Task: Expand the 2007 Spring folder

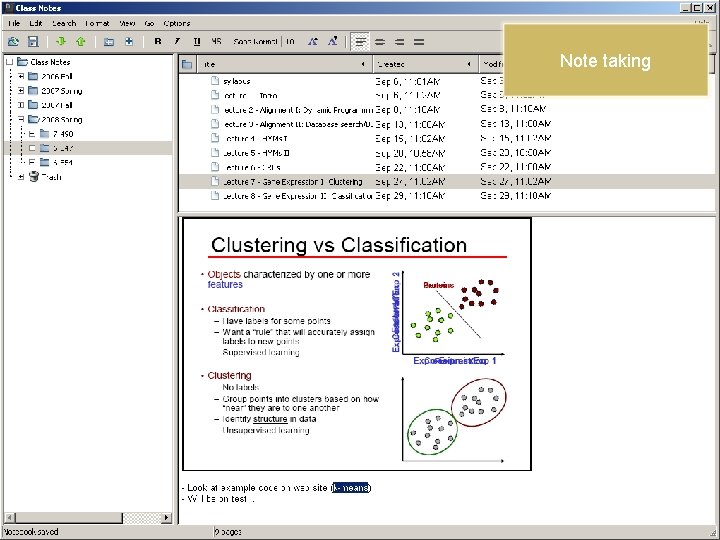Action: 21,90
